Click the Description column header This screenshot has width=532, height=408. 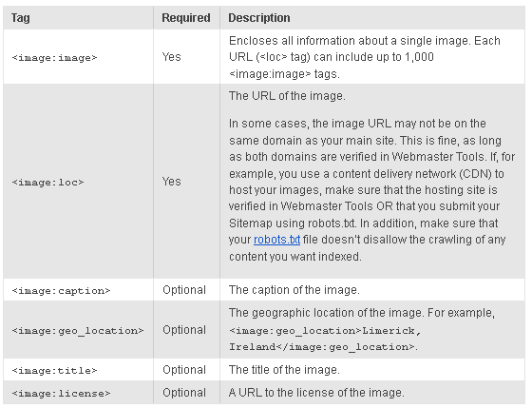[259, 18]
